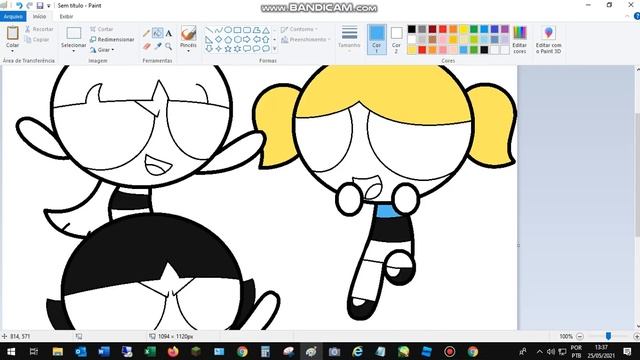This screenshot has width=640, height=360.
Task: Click the Cortar crop button
Action: pos(102,29)
